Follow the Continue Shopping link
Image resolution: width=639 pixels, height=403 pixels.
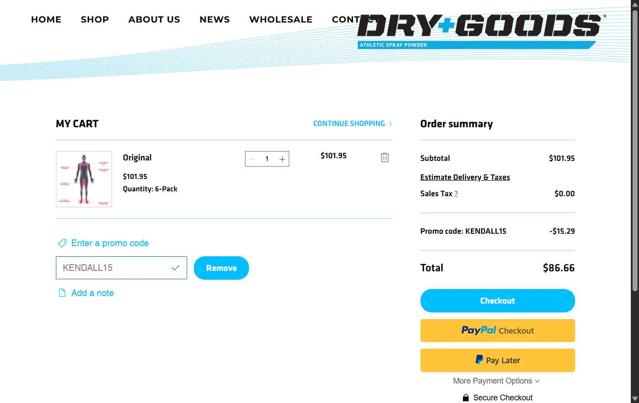tap(353, 123)
